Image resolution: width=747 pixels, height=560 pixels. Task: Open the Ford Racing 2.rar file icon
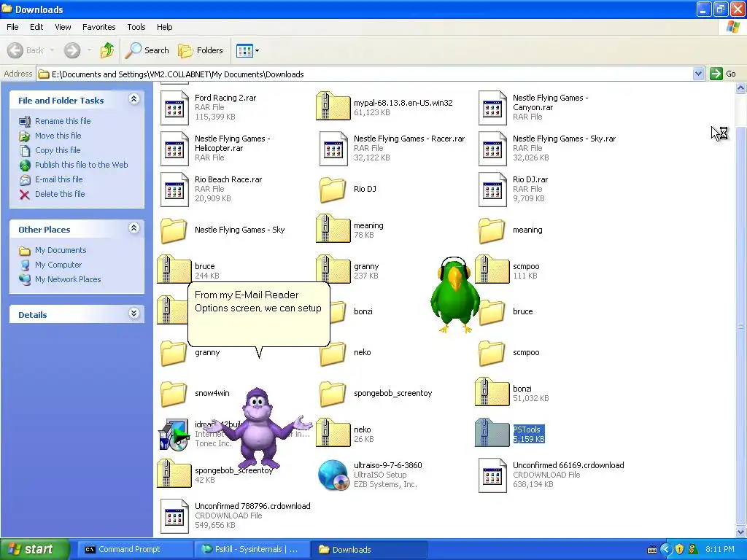click(174, 108)
